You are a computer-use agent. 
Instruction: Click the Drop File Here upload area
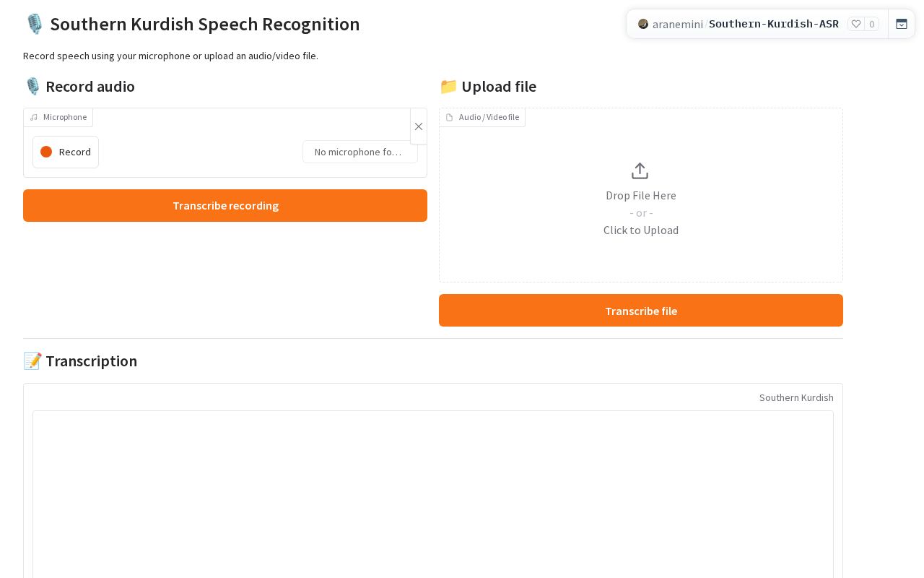[641, 195]
